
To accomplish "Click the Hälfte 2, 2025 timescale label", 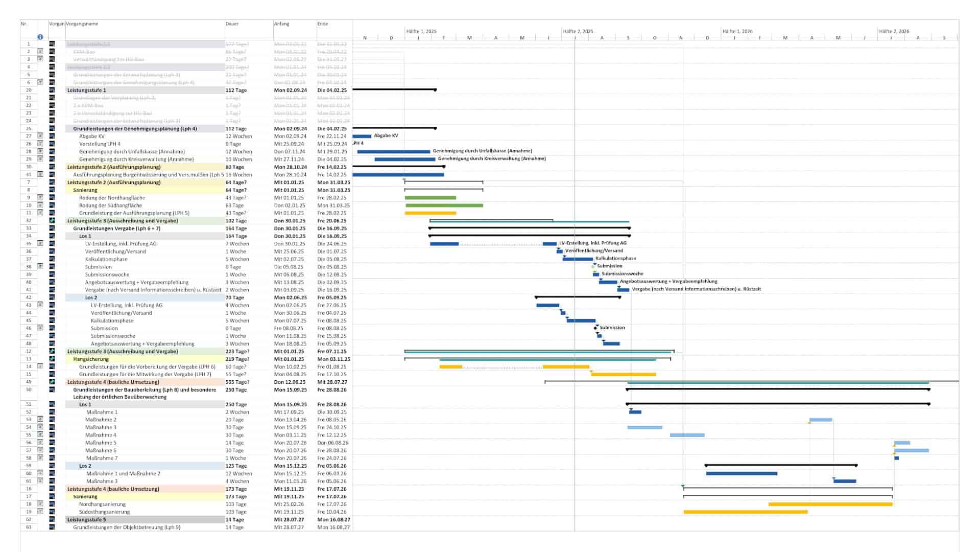I will click(578, 31).
